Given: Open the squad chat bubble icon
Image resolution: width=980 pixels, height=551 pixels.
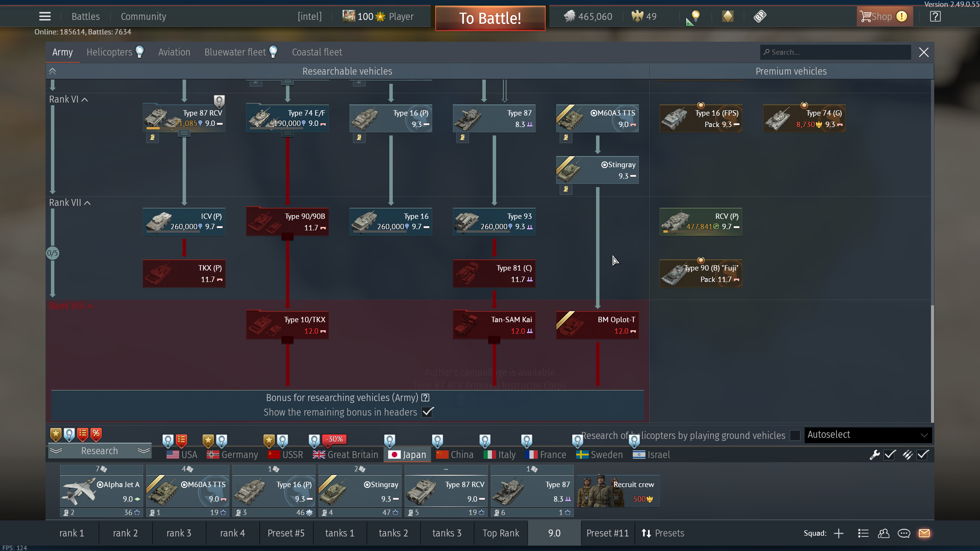Looking at the screenshot, I should coord(904,533).
